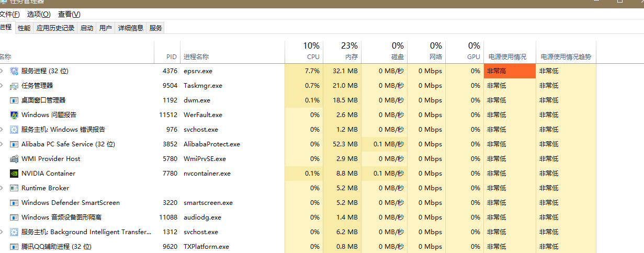
Task: Sort by the 名称 column header
Action: click(76, 52)
